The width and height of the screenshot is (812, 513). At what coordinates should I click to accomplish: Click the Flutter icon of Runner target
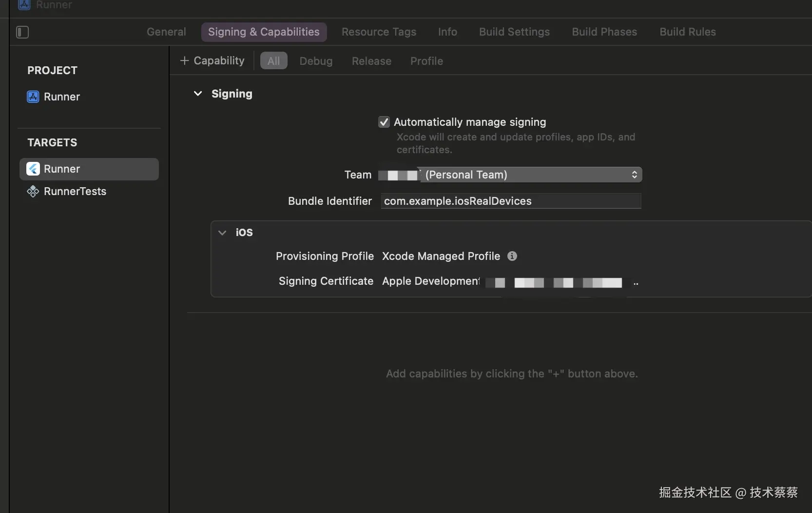coord(33,169)
